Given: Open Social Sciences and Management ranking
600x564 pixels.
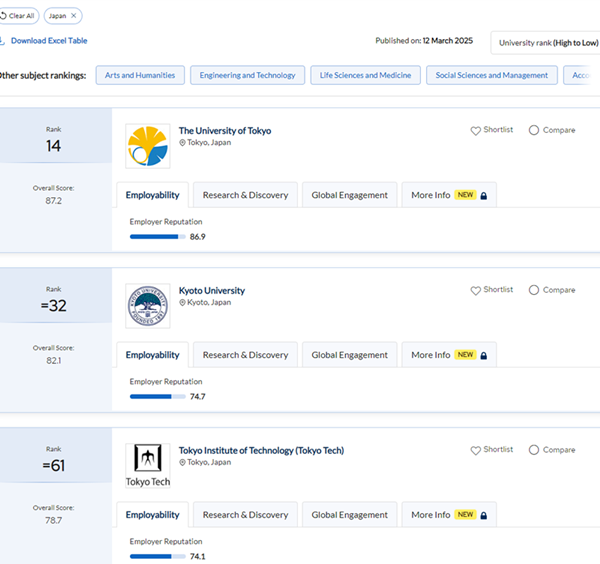Looking at the screenshot, I should [x=492, y=75].
